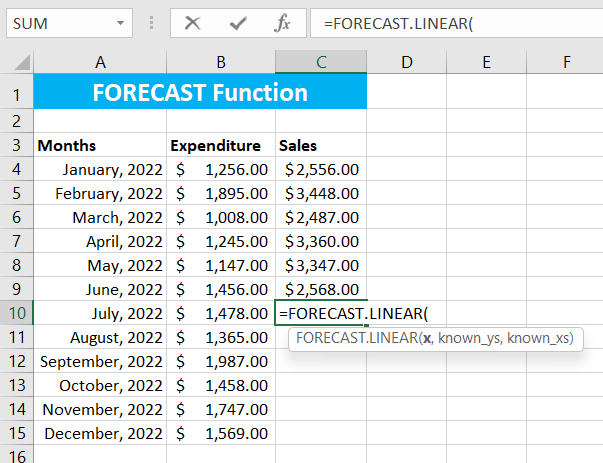603x463 pixels.
Task: Expand the Name Box dropdown arrow
Action: click(x=121, y=22)
